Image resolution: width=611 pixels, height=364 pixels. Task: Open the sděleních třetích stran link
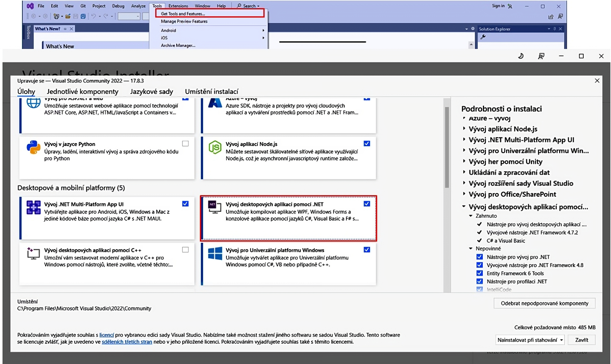pos(127,342)
